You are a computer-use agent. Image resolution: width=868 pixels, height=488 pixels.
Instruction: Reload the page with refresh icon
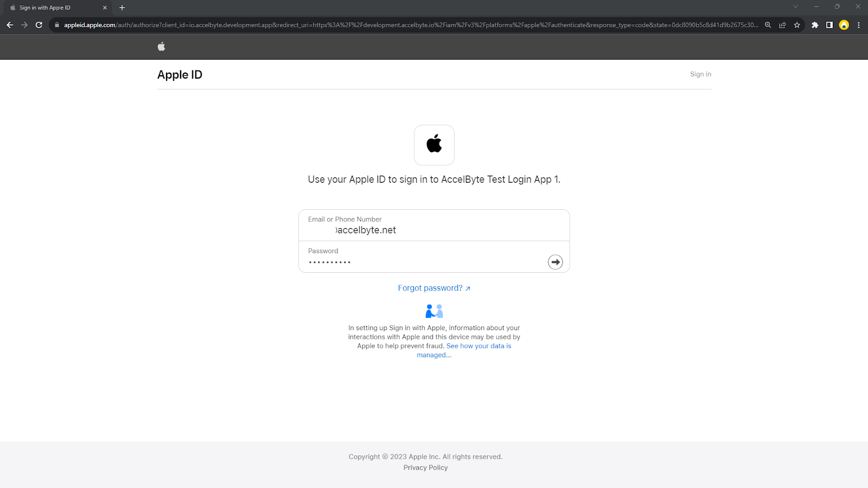click(x=39, y=25)
